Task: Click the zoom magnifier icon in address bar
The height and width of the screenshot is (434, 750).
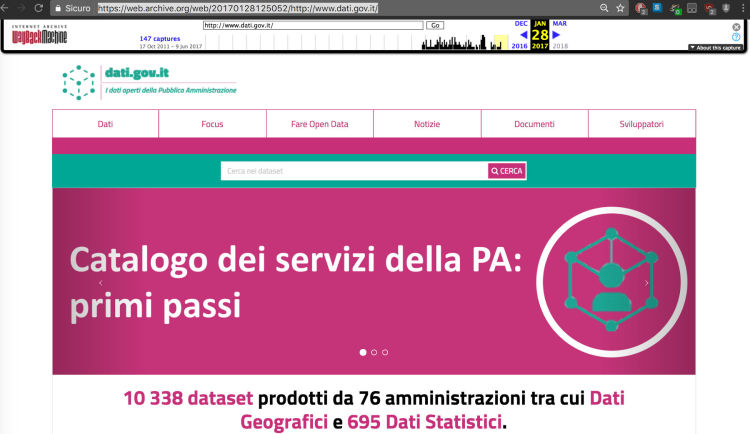Action: click(x=604, y=8)
